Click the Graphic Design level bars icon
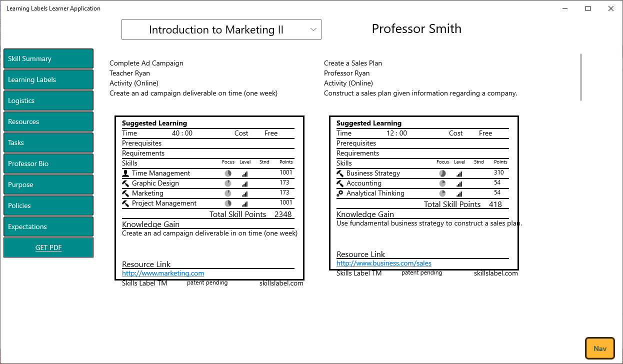The width and height of the screenshot is (623, 364). pos(245,184)
